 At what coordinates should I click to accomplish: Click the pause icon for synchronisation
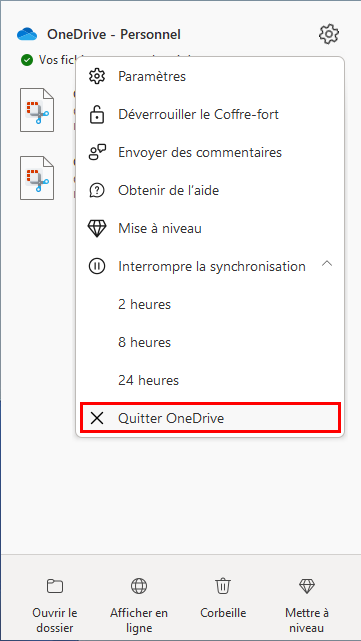tap(97, 267)
